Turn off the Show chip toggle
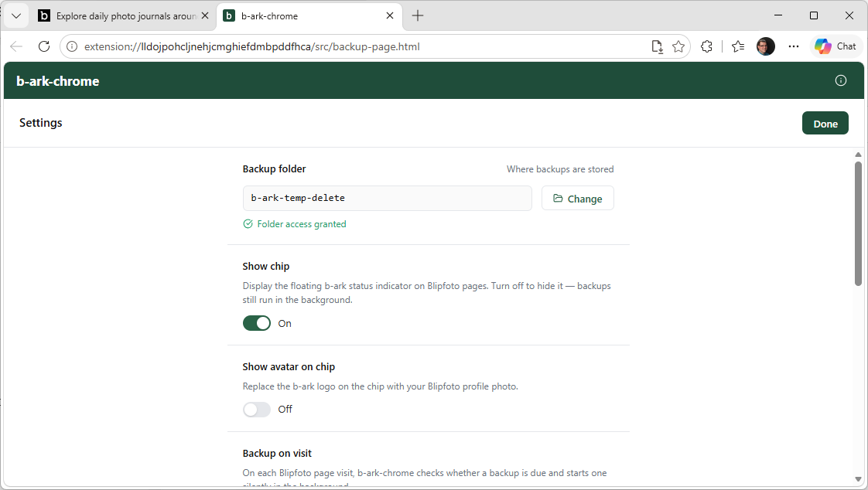 point(256,323)
